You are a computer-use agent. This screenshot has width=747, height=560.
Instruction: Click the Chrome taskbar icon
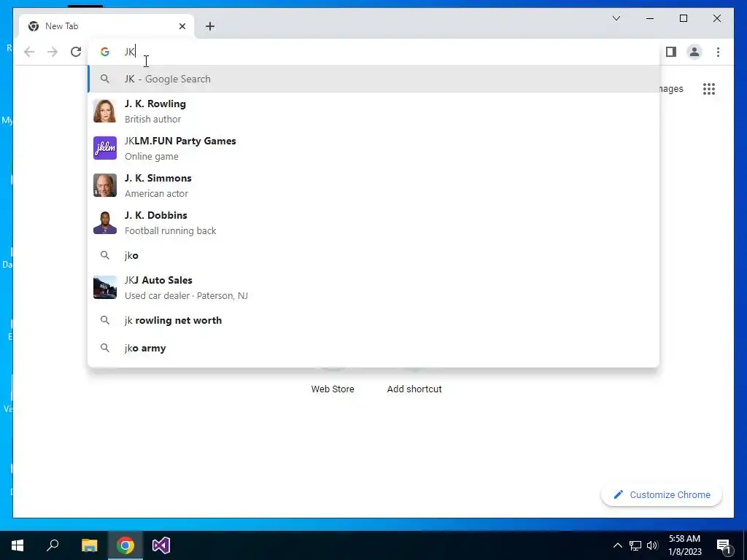click(125, 545)
